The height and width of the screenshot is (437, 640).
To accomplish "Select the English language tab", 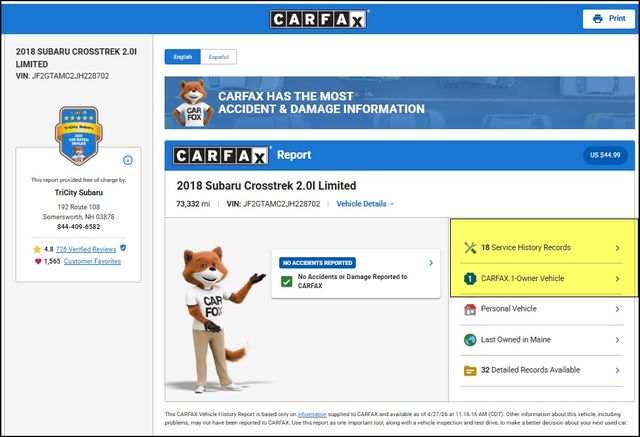I will pos(183,57).
